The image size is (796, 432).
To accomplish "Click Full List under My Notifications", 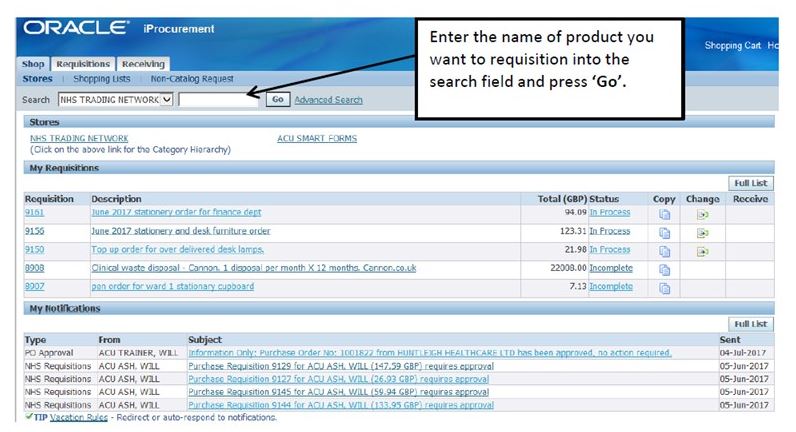I will [751, 324].
